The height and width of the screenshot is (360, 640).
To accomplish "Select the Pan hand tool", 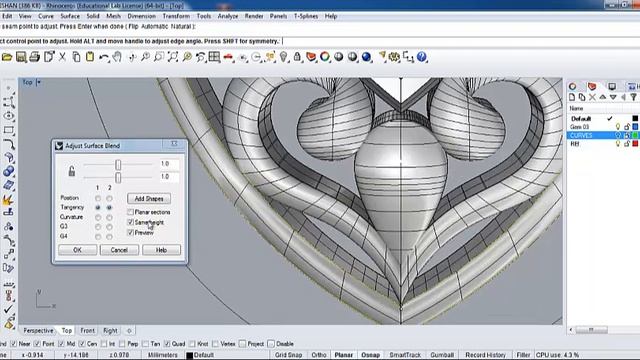I will pyautogui.click(x=118, y=57).
